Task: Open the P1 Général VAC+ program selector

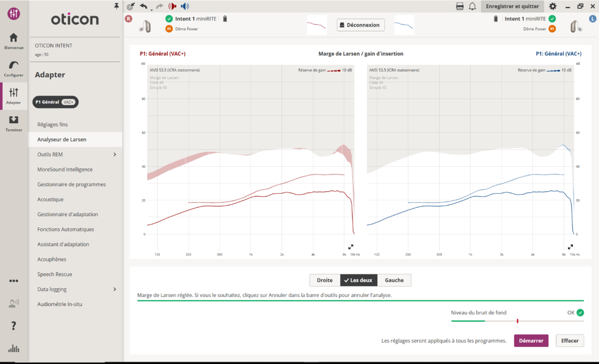Action: pyautogui.click(x=55, y=102)
